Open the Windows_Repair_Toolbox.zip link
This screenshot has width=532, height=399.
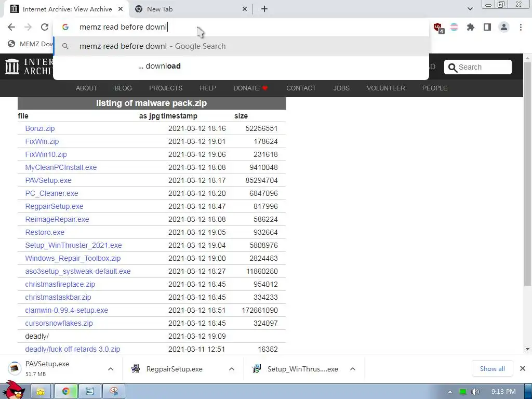tap(73, 258)
